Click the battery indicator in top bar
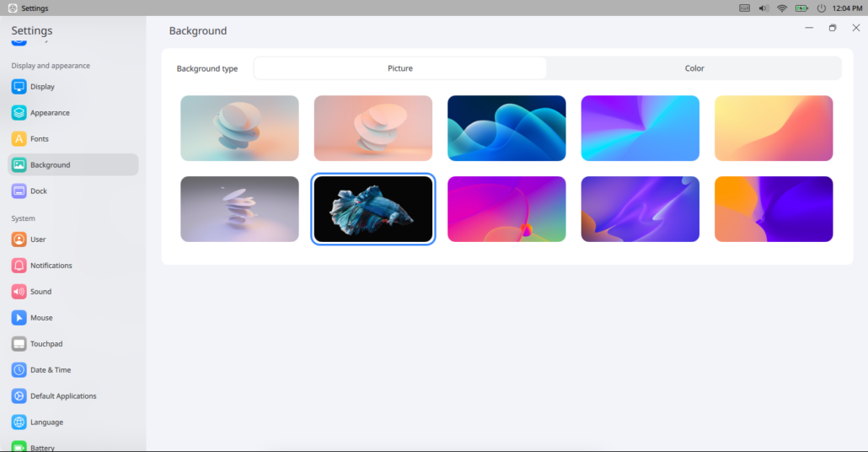Image resolution: width=868 pixels, height=452 pixels. 801,8
